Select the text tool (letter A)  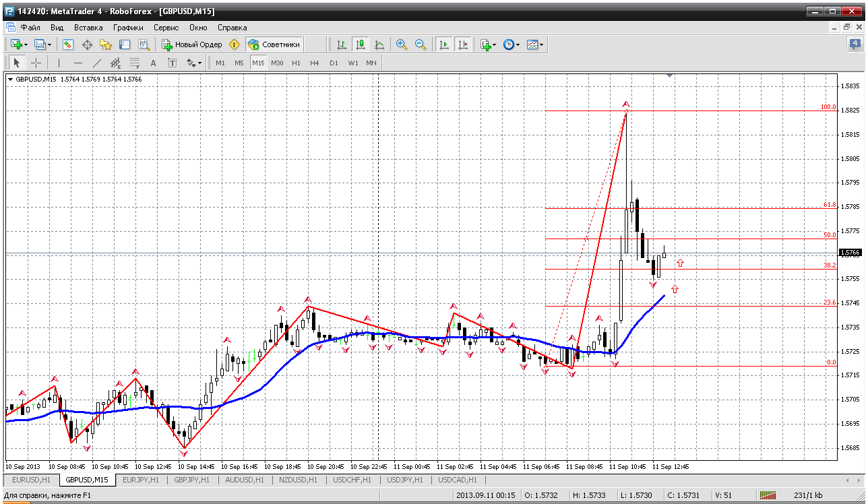coord(153,63)
